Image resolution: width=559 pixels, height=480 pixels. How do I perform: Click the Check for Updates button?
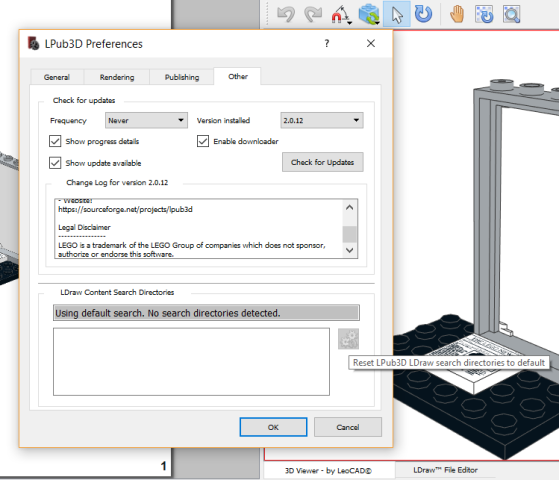point(323,162)
